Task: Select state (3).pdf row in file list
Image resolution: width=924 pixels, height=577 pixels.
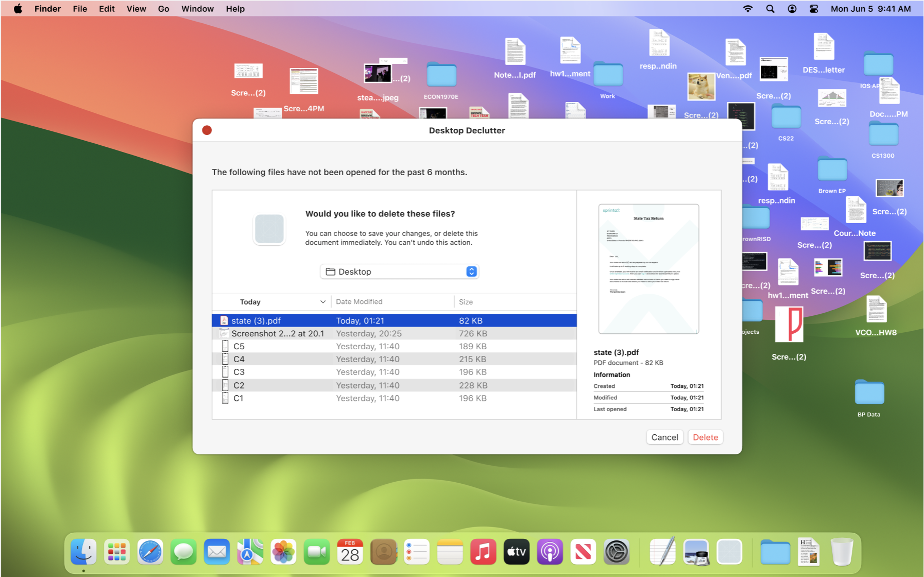Action: pyautogui.click(x=394, y=320)
